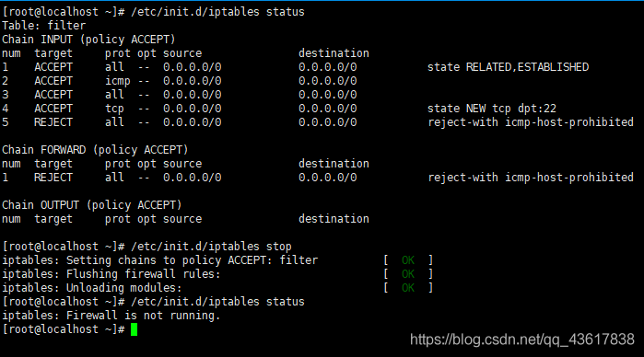Click '/etc/init.d/iptables stop' command
Viewport: 644px width, 357px height.
tap(211, 247)
